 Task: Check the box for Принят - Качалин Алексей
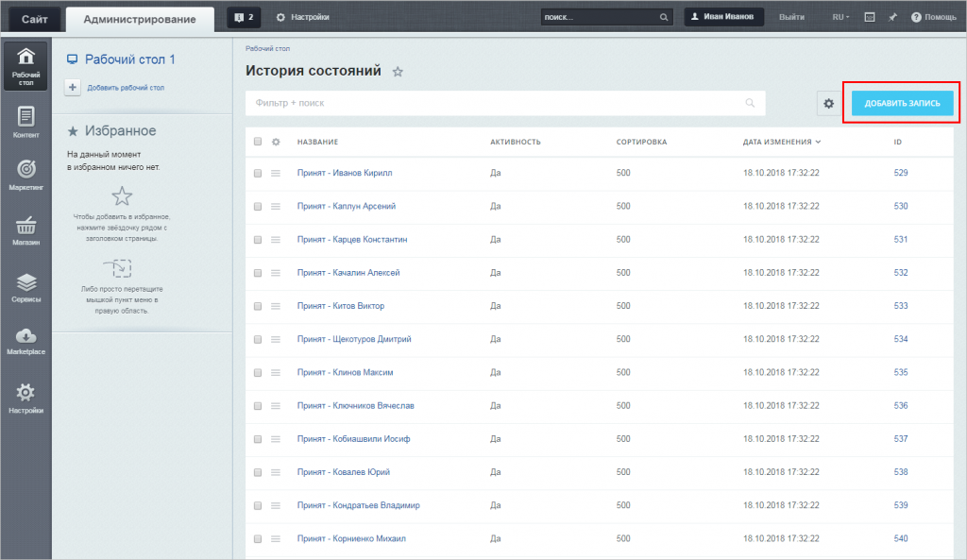pos(258,273)
